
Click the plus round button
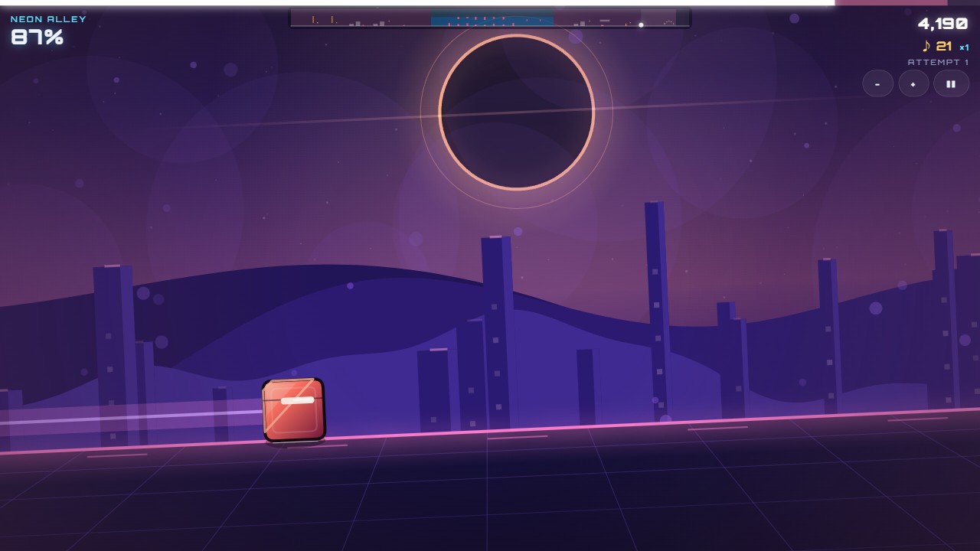(913, 83)
